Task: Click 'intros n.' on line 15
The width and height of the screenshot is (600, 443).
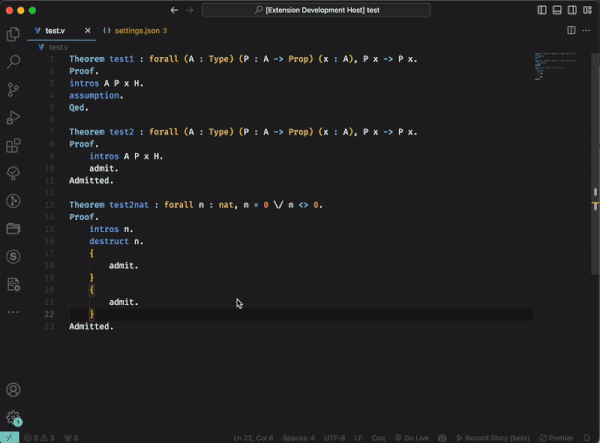Action: 111,229
